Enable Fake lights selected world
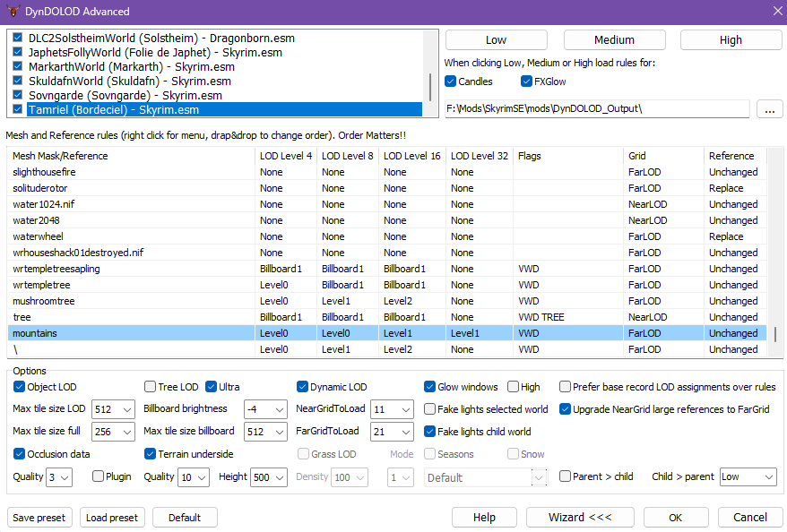Screen dimensions: 787x532 (x=429, y=409)
